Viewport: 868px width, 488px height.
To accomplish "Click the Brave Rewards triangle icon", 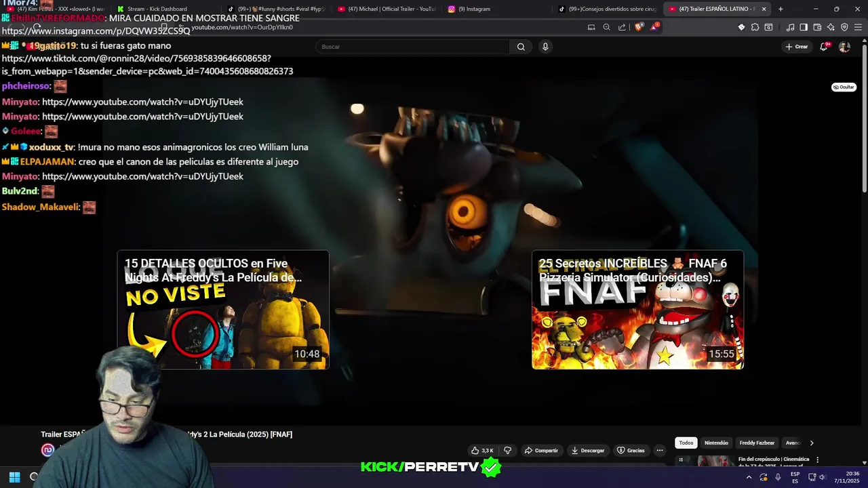I will (654, 27).
